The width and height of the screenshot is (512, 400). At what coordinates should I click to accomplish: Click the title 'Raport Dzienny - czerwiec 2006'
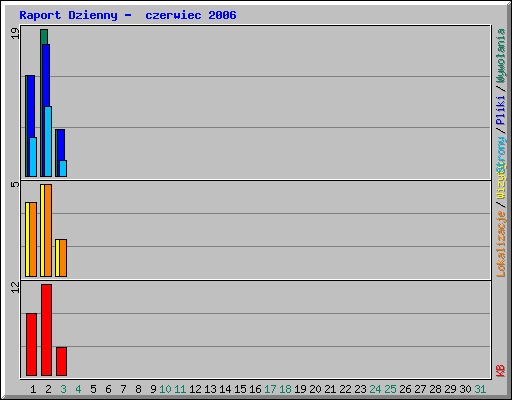[128, 15]
